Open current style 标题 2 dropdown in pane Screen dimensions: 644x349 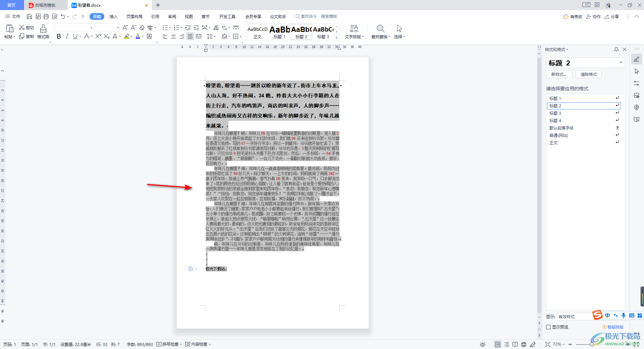(621, 63)
